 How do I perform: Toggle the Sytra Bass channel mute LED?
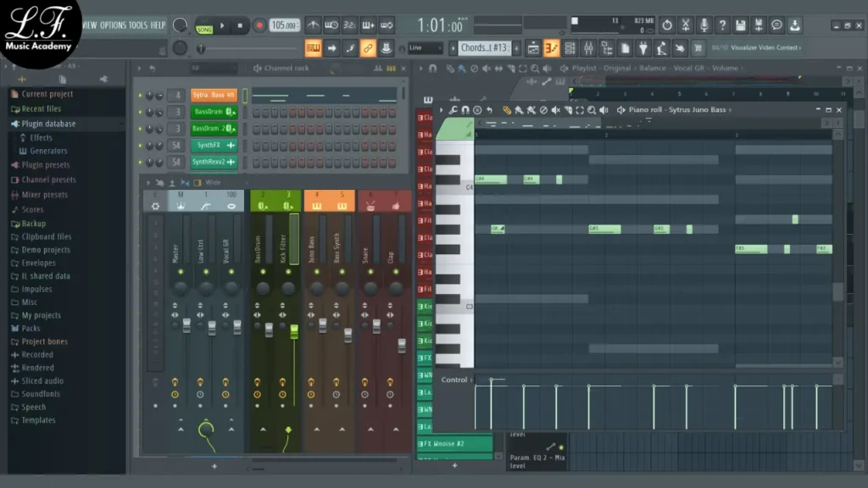pyautogui.click(x=140, y=96)
